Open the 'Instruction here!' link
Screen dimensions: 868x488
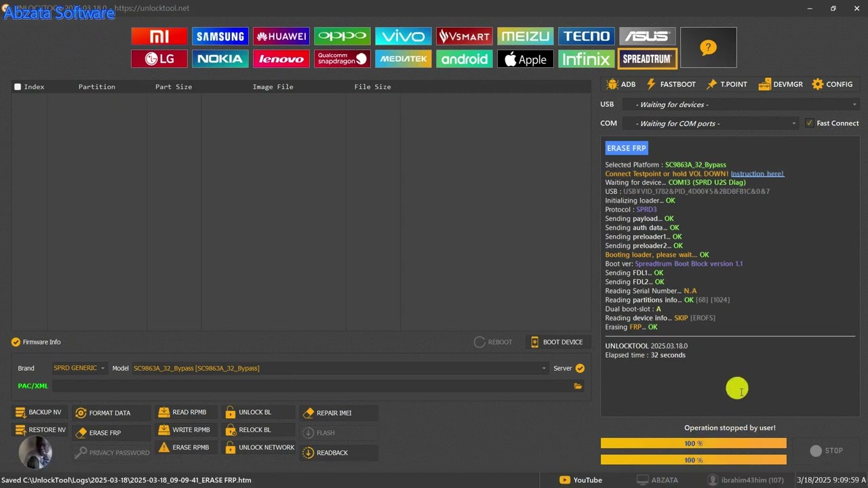(757, 174)
